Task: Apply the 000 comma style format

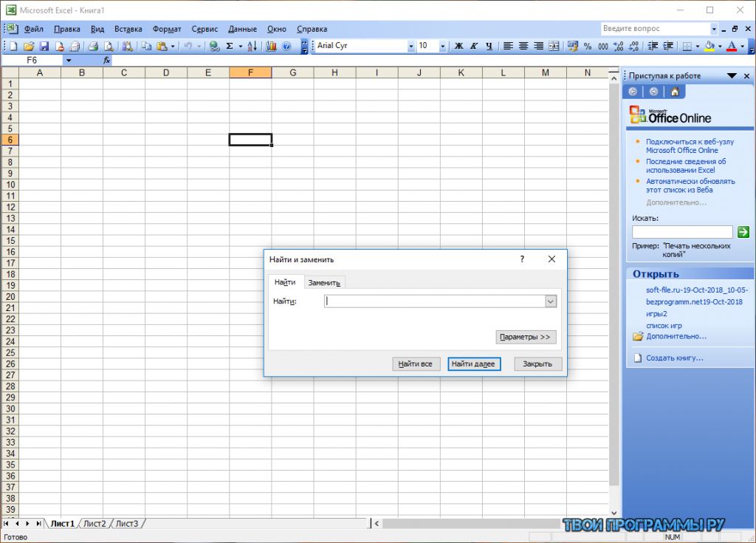Action: (602, 47)
